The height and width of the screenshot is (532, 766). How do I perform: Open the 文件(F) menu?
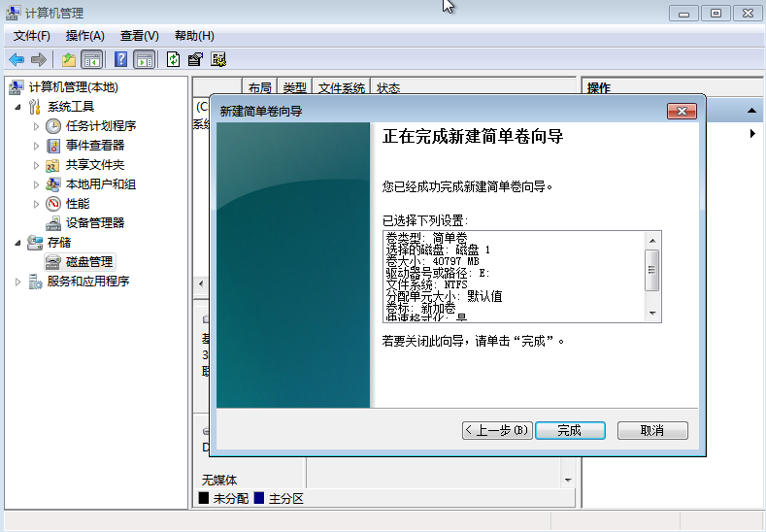point(32,36)
